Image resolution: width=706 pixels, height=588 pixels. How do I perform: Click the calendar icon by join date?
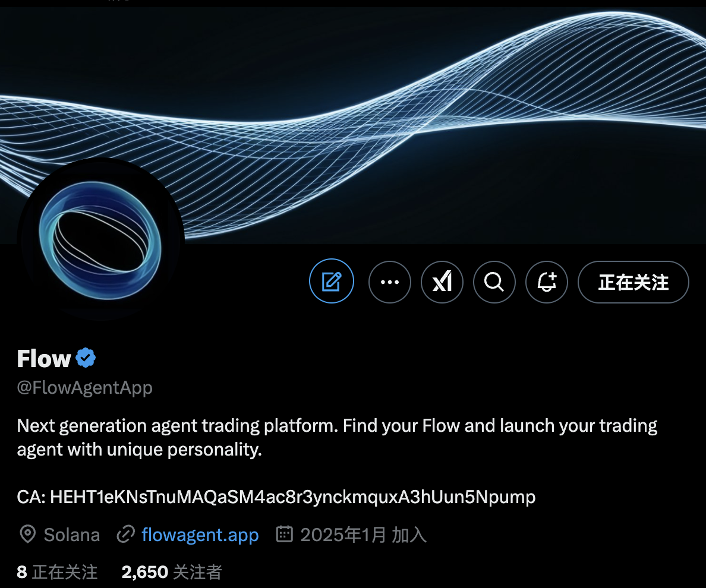284,534
